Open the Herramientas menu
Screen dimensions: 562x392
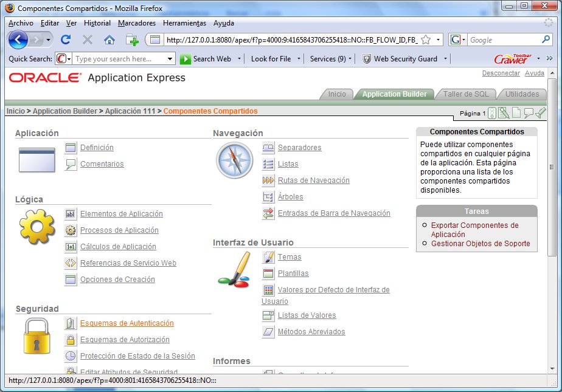pos(184,23)
